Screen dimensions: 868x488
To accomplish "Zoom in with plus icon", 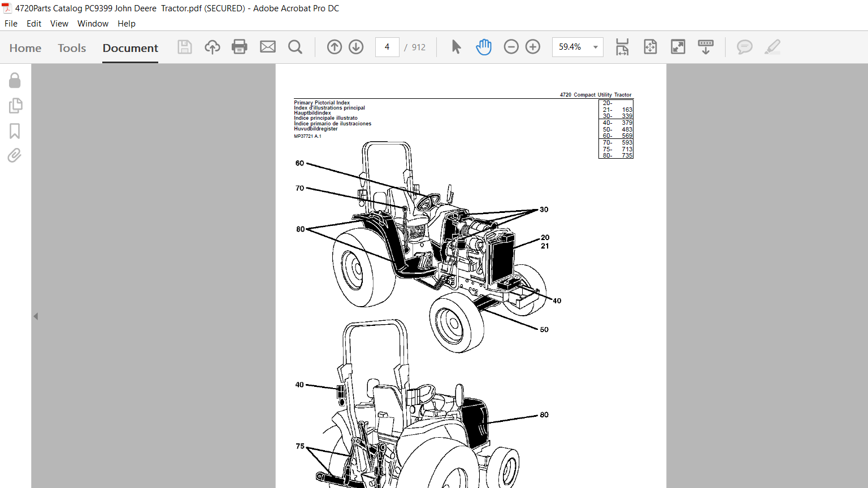I will click(x=533, y=47).
